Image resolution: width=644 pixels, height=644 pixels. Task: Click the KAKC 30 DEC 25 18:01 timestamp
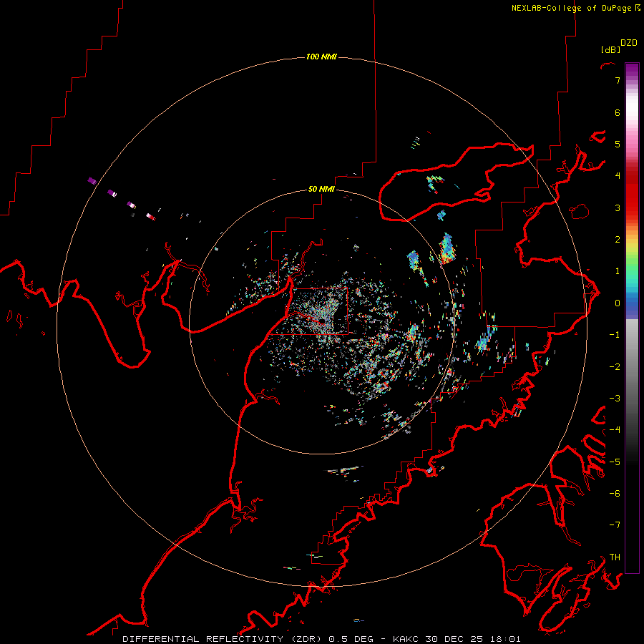coord(457,639)
